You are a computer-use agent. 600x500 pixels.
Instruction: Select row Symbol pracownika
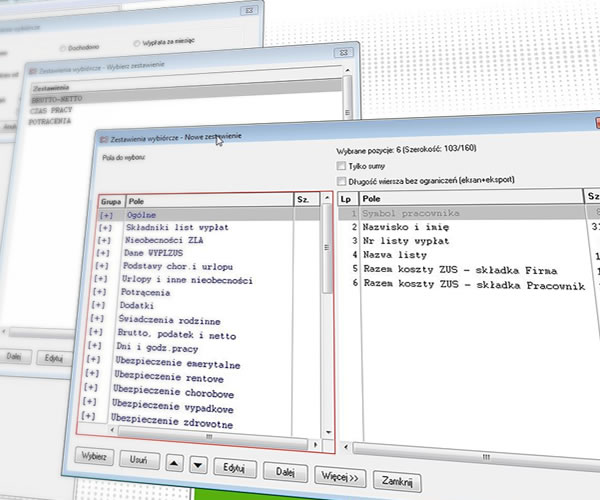(x=469, y=213)
